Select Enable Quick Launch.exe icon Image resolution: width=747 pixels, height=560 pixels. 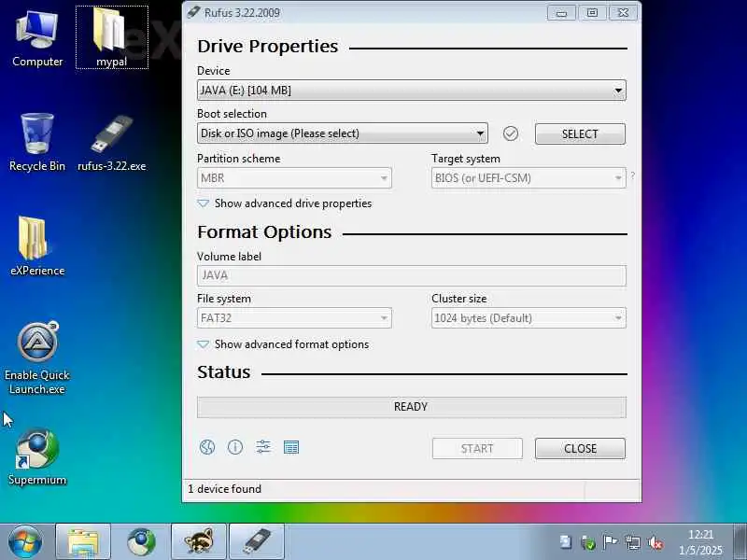click(x=37, y=358)
